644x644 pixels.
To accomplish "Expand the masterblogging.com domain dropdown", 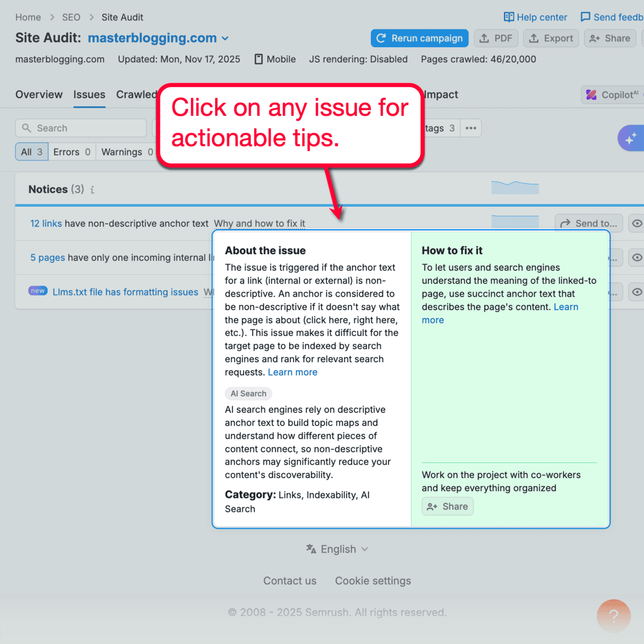I will [x=225, y=38].
